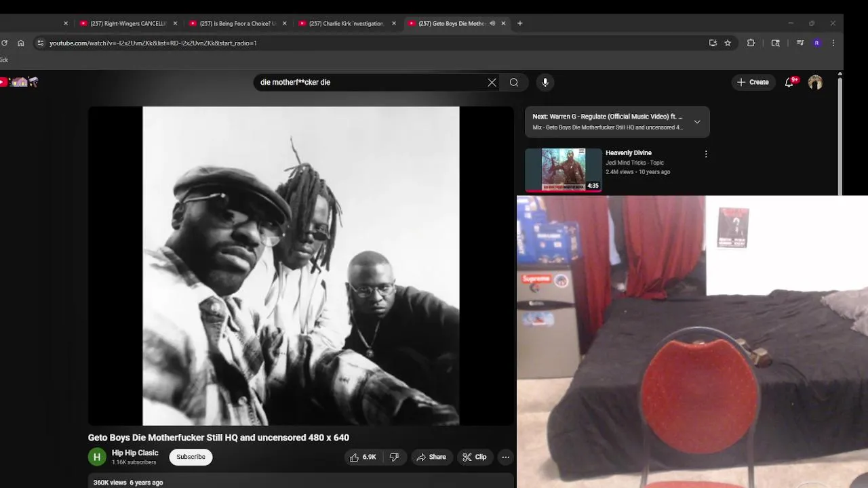Image resolution: width=868 pixels, height=488 pixels.
Task: Open Heavenly Divine video title
Action: (629, 153)
